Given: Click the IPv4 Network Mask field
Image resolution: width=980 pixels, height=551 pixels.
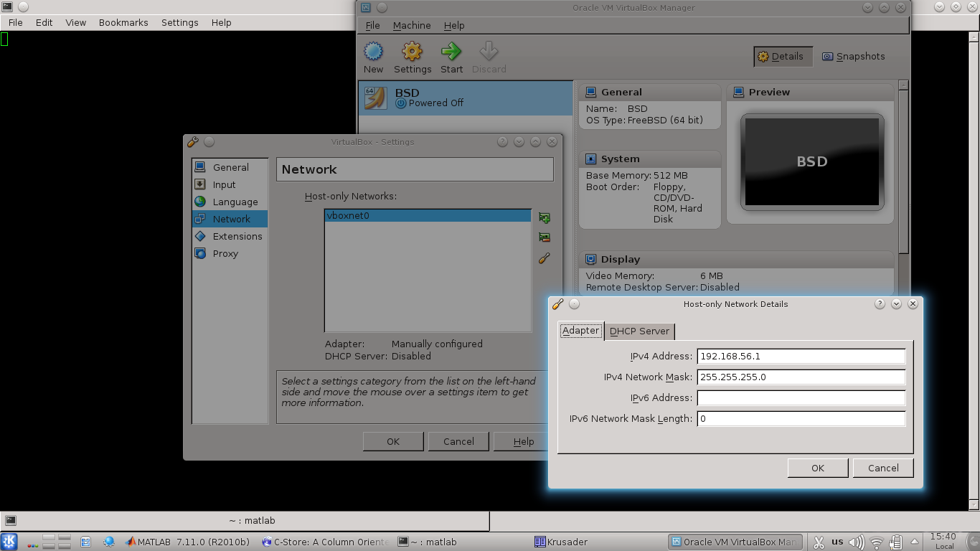Looking at the screenshot, I should point(801,377).
